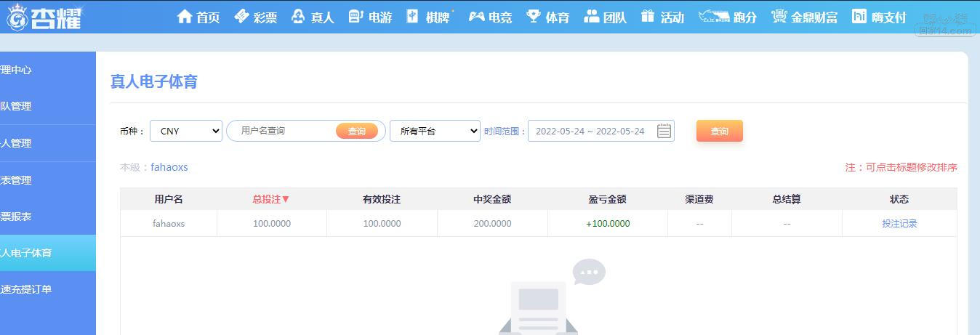This screenshot has width=980, height=335.
Task: Select sidebar item ending in 理中心
Action: click(48, 70)
